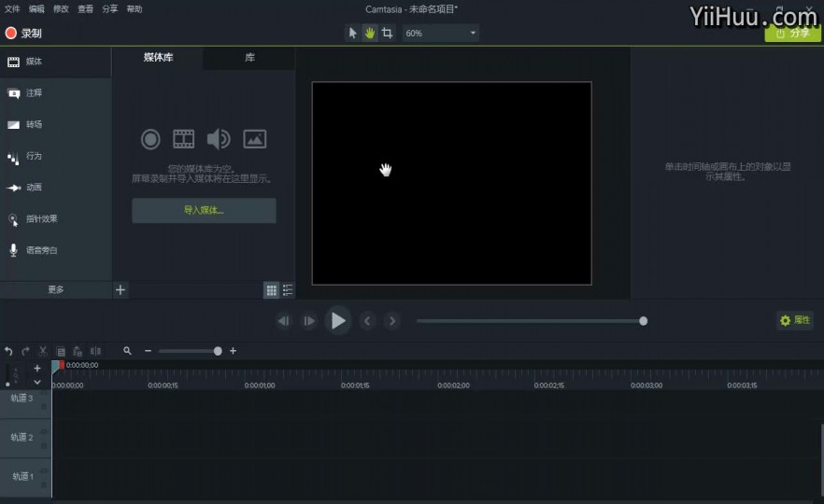Open the 帮助 menu

click(135, 9)
